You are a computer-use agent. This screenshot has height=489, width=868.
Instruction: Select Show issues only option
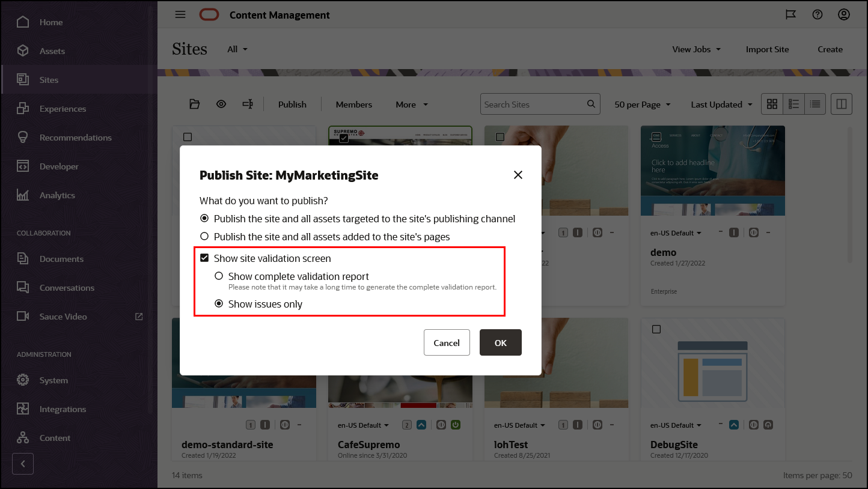(x=219, y=304)
